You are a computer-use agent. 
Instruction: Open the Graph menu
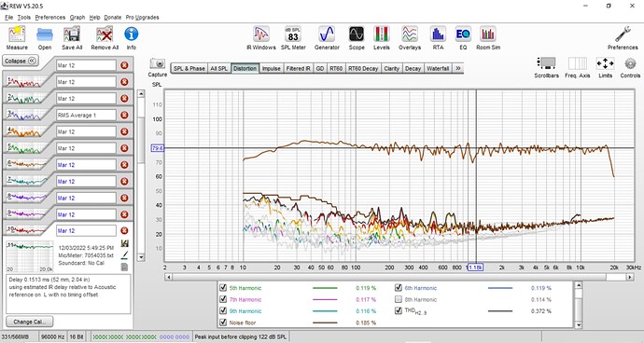[x=77, y=17]
